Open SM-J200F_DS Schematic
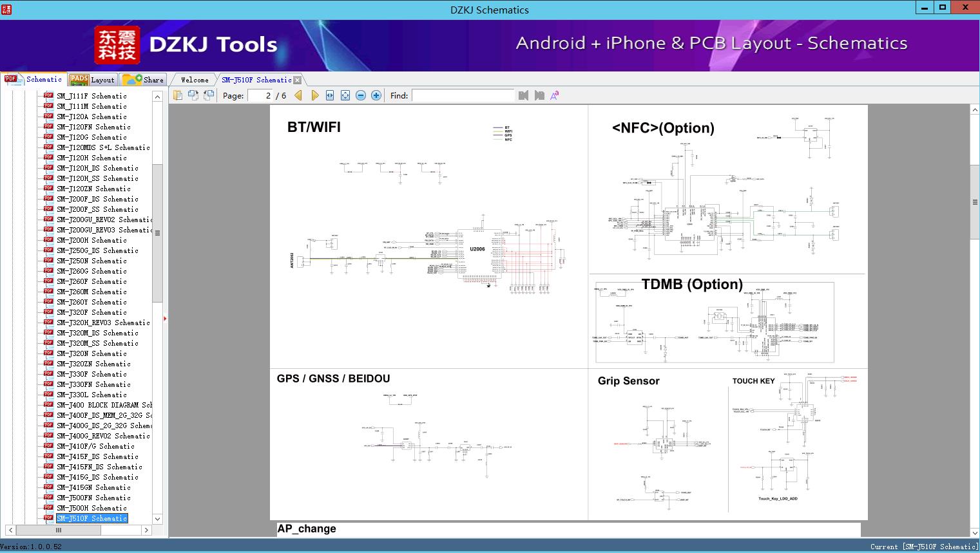This screenshot has width=980, height=553. coord(97,199)
